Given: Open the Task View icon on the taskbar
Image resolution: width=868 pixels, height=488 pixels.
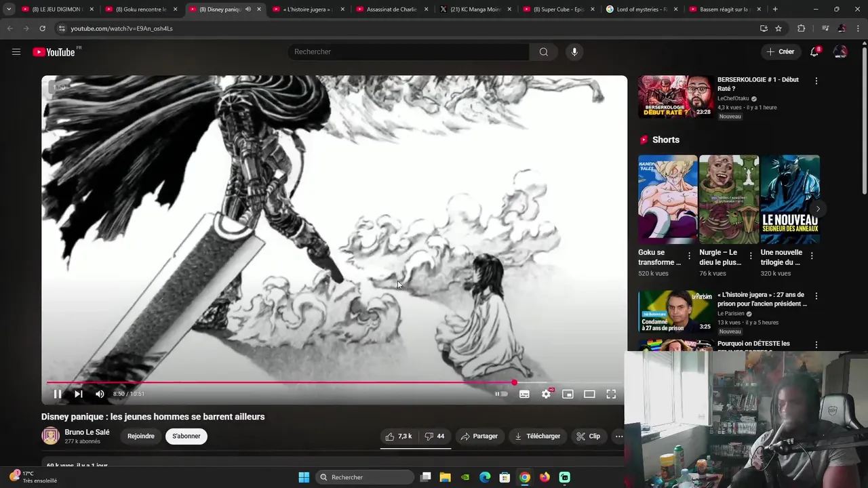Looking at the screenshot, I should coord(426,477).
